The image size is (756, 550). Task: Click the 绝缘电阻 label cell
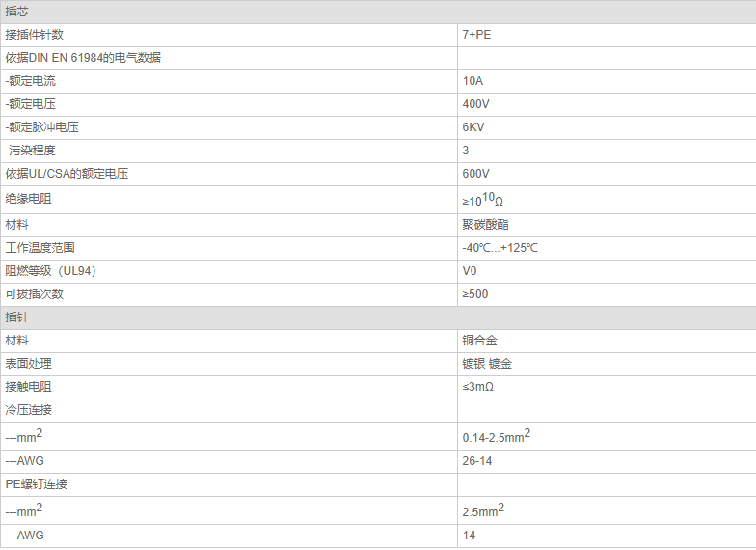pyautogui.click(x=29, y=200)
